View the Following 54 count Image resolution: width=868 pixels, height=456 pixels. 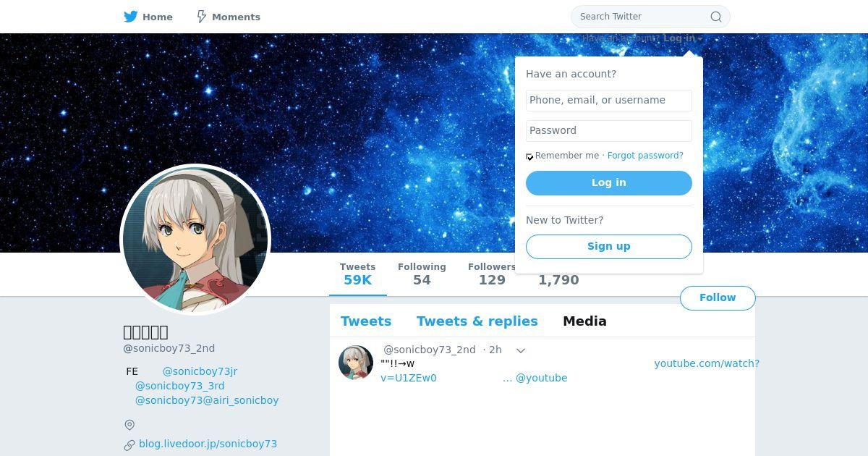(x=422, y=274)
